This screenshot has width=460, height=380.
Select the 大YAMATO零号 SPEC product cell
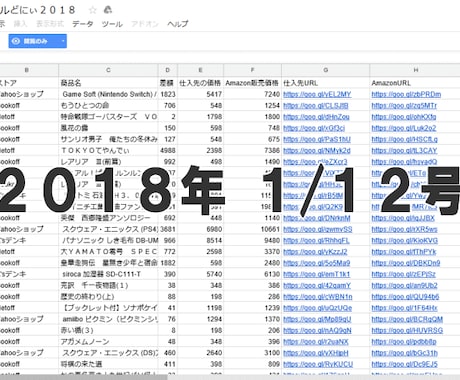pyautogui.click(x=108, y=252)
